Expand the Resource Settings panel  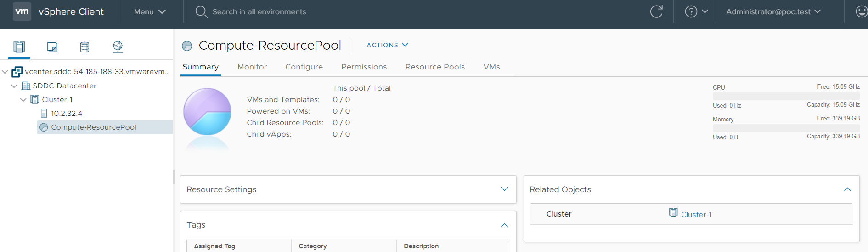(x=504, y=189)
